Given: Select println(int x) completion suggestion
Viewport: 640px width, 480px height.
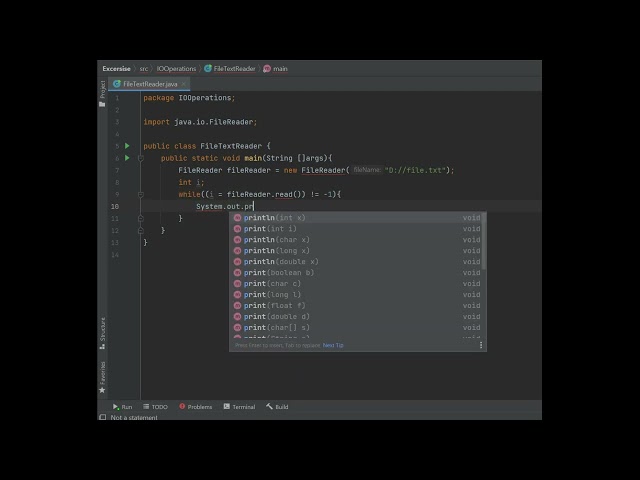Looking at the screenshot, I should click(x=356, y=218).
